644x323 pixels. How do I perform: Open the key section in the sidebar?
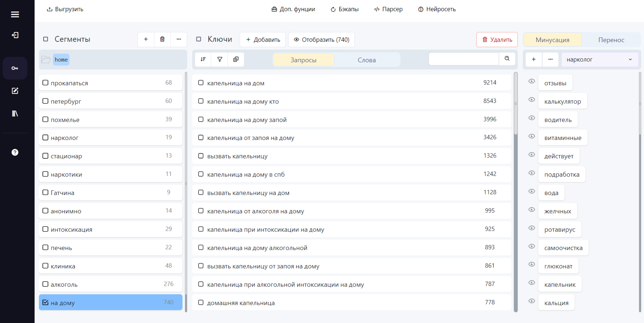[x=15, y=68]
